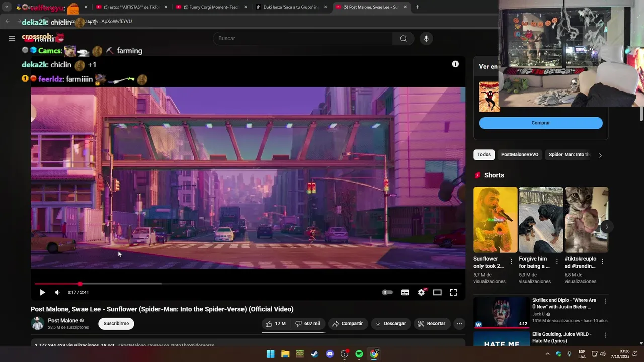Close the Funny Corgi Moment tab

point(246,7)
